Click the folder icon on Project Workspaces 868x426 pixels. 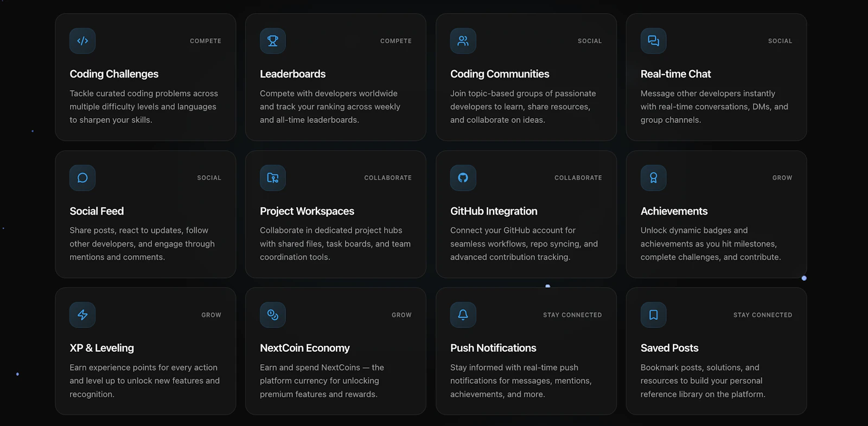(x=273, y=178)
